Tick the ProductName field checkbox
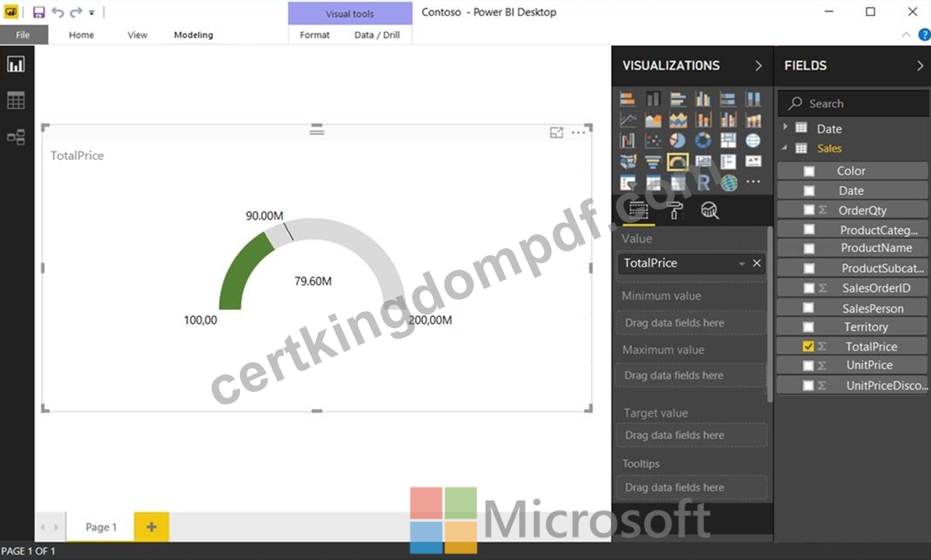The image size is (931, 560). [x=809, y=248]
